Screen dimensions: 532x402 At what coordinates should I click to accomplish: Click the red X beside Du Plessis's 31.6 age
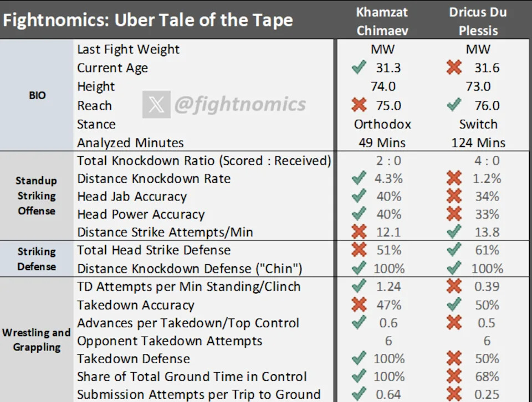coord(454,68)
